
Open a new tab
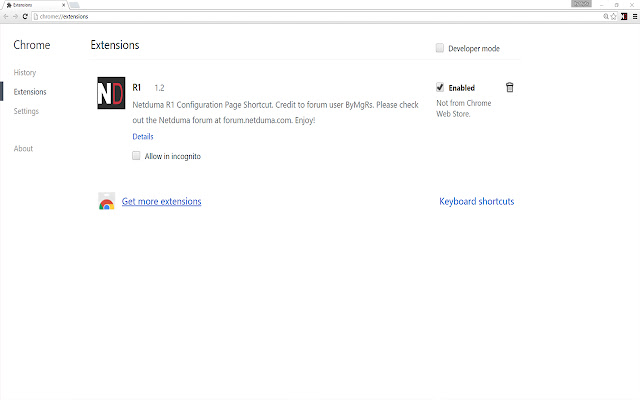coord(74,5)
